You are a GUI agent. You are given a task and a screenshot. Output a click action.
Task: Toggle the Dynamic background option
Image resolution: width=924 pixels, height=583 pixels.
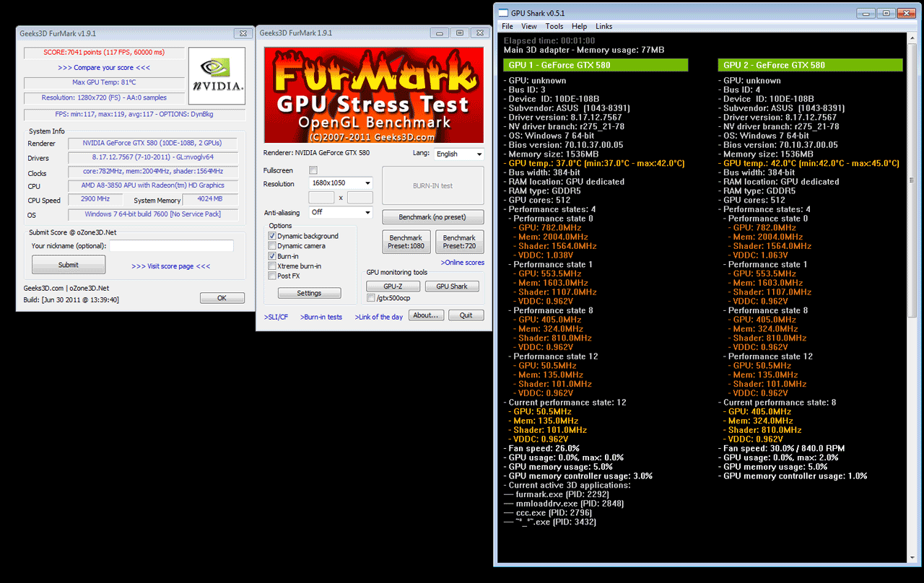tap(272, 236)
